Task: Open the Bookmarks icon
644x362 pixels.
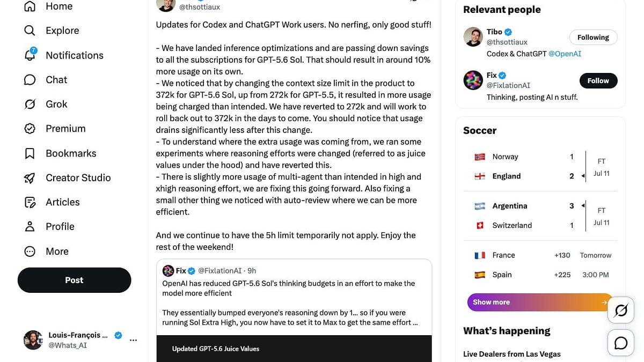Action: click(x=30, y=153)
